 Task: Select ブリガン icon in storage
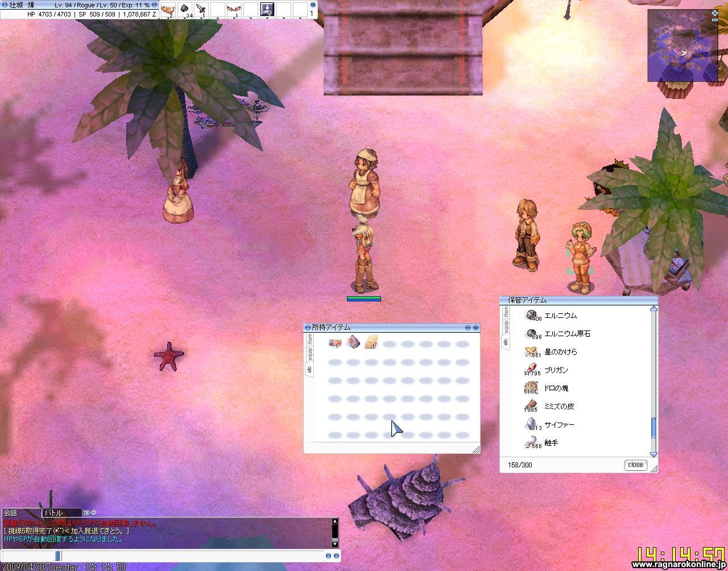tap(531, 370)
